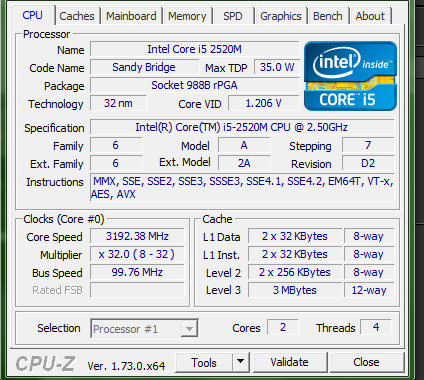
Task: Click the Cores value 2
Action: [x=283, y=327]
